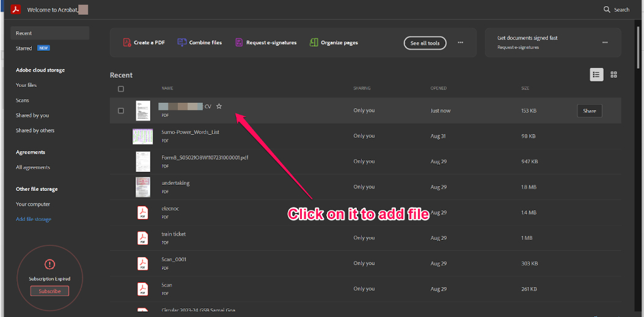Open more tools ellipsis menu
This screenshot has width=644, height=317.
460,43
